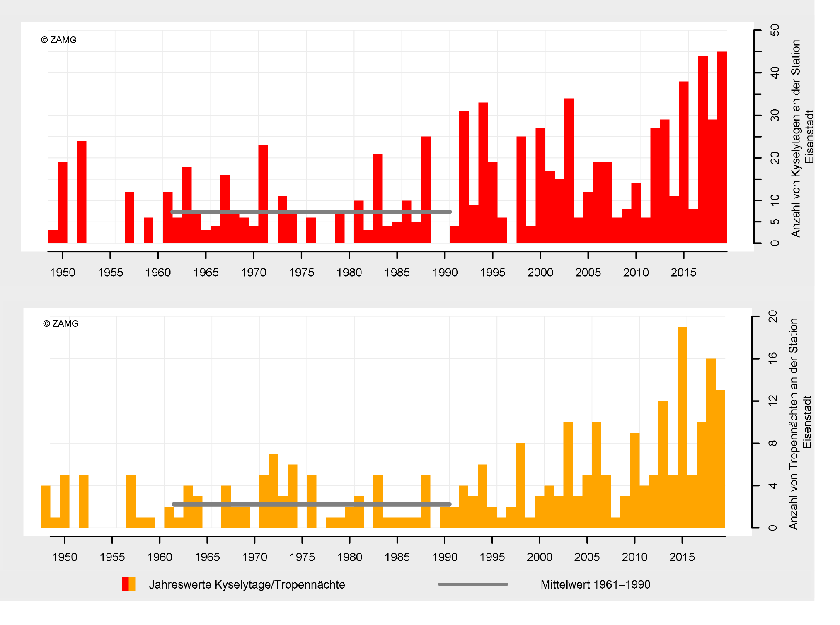Click the 20 tick label on bottom y-axis

coord(772,316)
